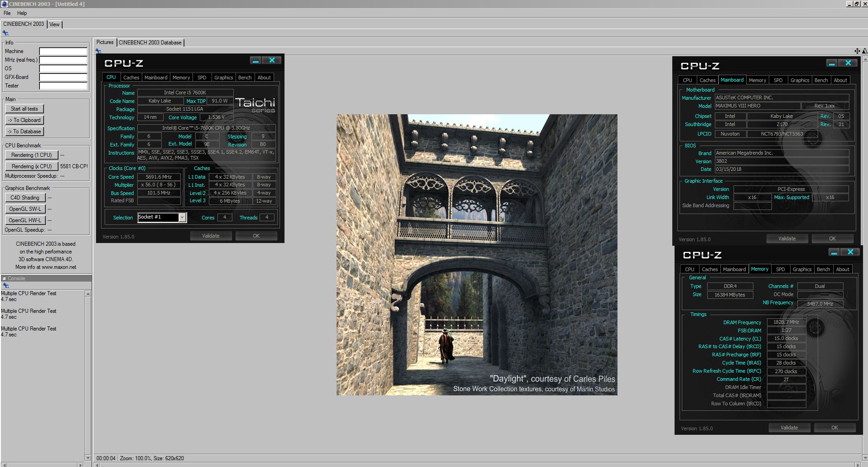
Task: Open the File menu
Action: coord(7,13)
